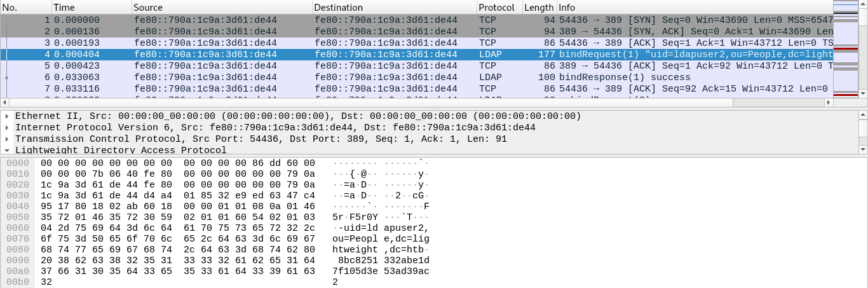Expand the Transmission Control Protocol node
The height and width of the screenshot is (288, 868).
point(7,139)
